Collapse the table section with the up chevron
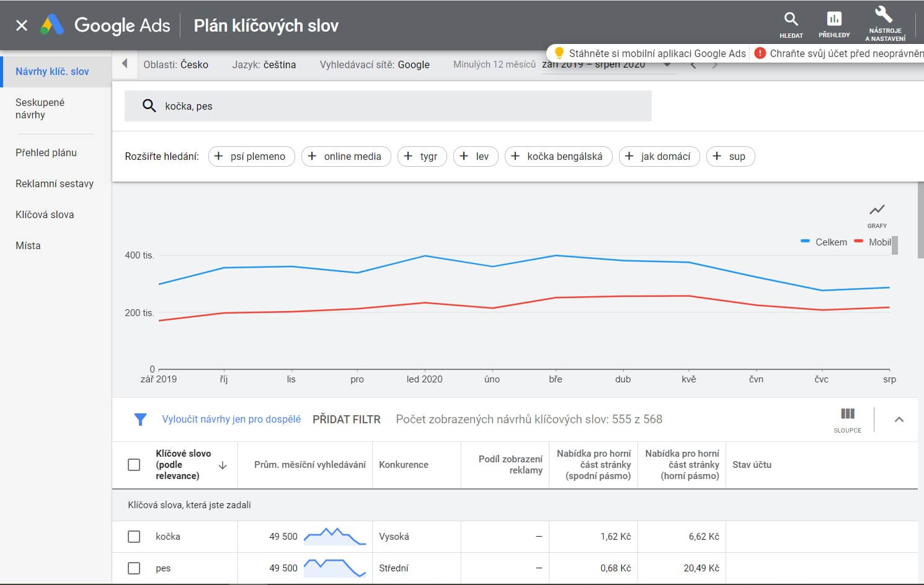924x585 pixels. [x=899, y=420]
